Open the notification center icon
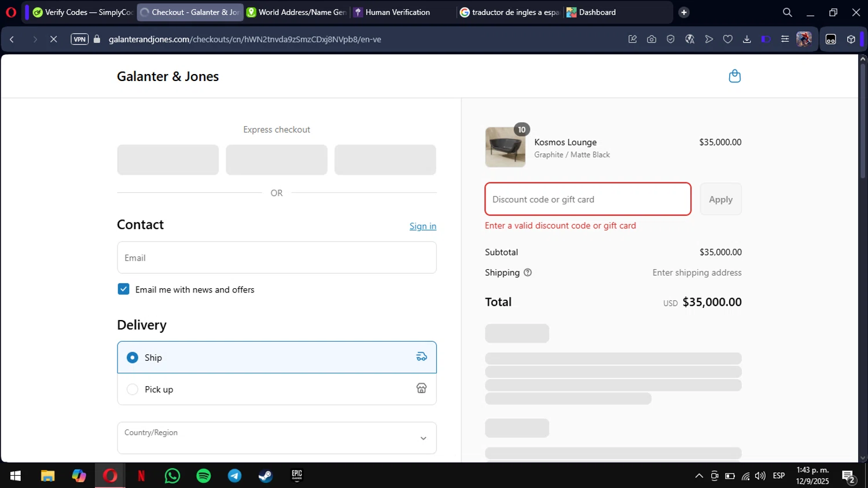 849,477
